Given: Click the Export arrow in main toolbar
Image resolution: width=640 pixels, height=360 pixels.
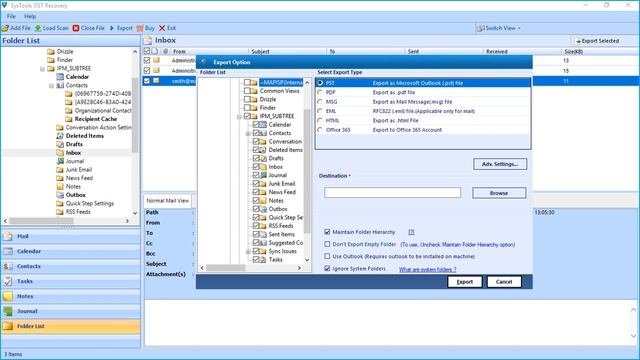Looking at the screenshot, I should pos(112,28).
